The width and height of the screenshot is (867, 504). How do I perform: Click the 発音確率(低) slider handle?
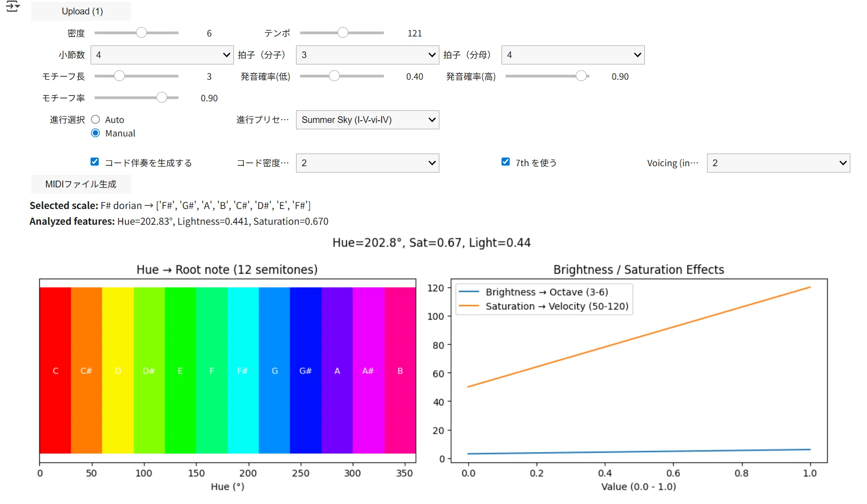[x=334, y=76]
